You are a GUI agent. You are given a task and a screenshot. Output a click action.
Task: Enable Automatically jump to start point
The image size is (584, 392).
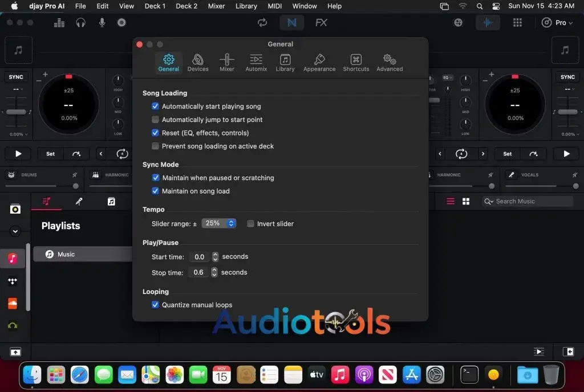tap(155, 120)
